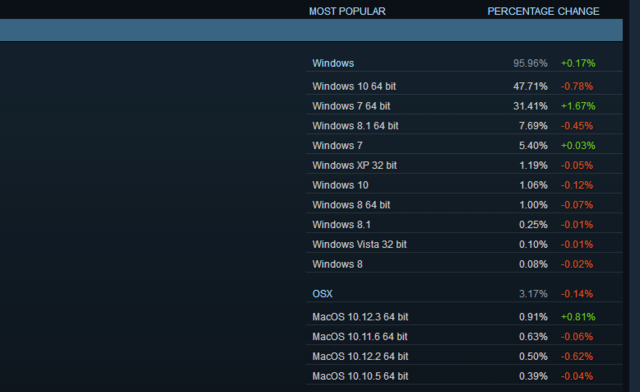Image resolution: width=640 pixels, height=392 pixels.
Task: Click the 1.06% share value
Action: tap(533, 185)
